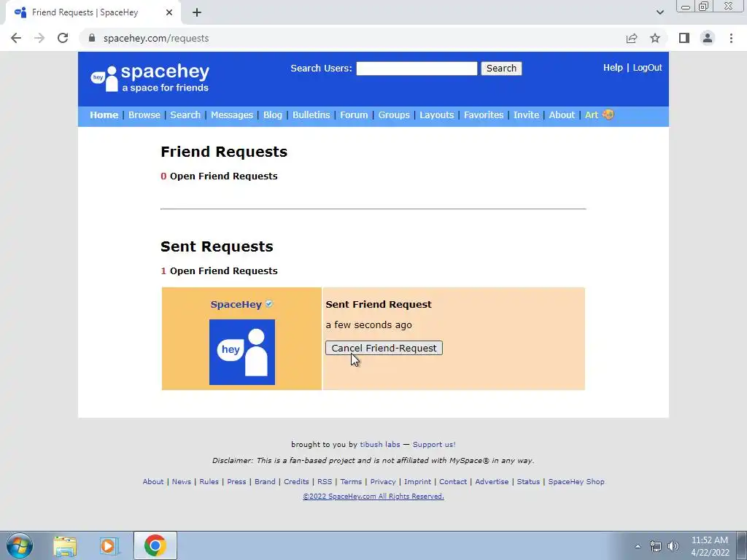747x560 pixels.
Task: Open the Terms footer link
Action: click(351, 481)
